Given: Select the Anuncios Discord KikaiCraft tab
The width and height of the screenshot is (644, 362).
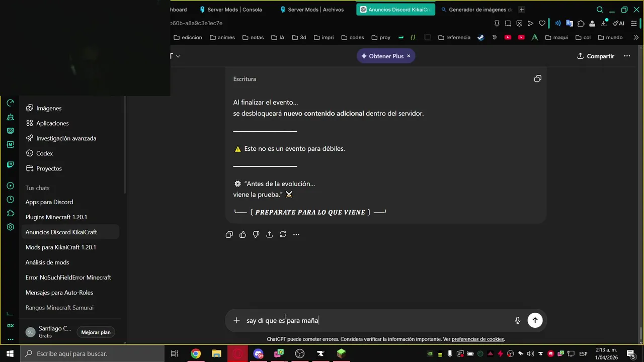Looking at the screenshot, I should [395, 10].
